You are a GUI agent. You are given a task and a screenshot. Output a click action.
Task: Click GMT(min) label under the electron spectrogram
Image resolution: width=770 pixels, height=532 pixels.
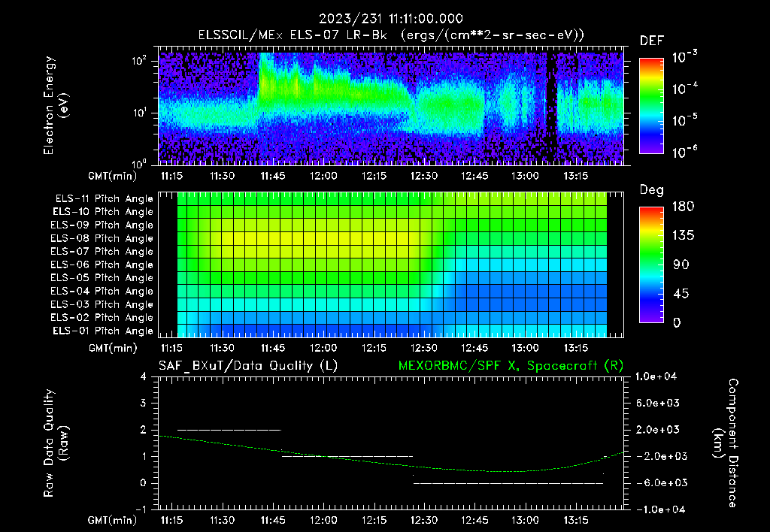pos(113,176)
